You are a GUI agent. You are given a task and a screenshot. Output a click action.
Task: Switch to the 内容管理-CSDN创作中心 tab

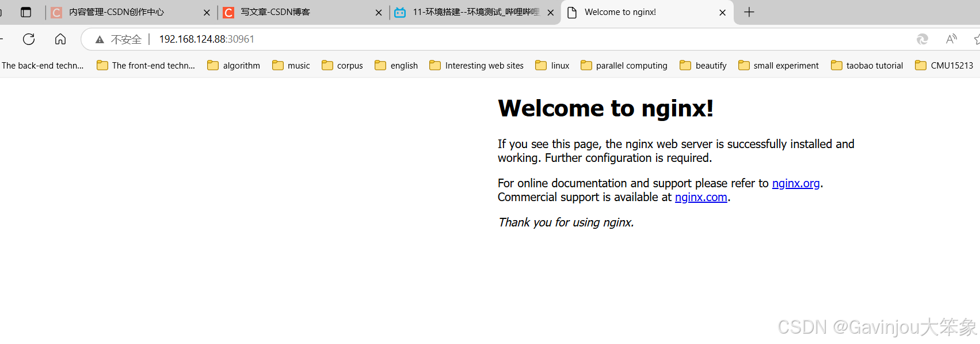point(131,12)
